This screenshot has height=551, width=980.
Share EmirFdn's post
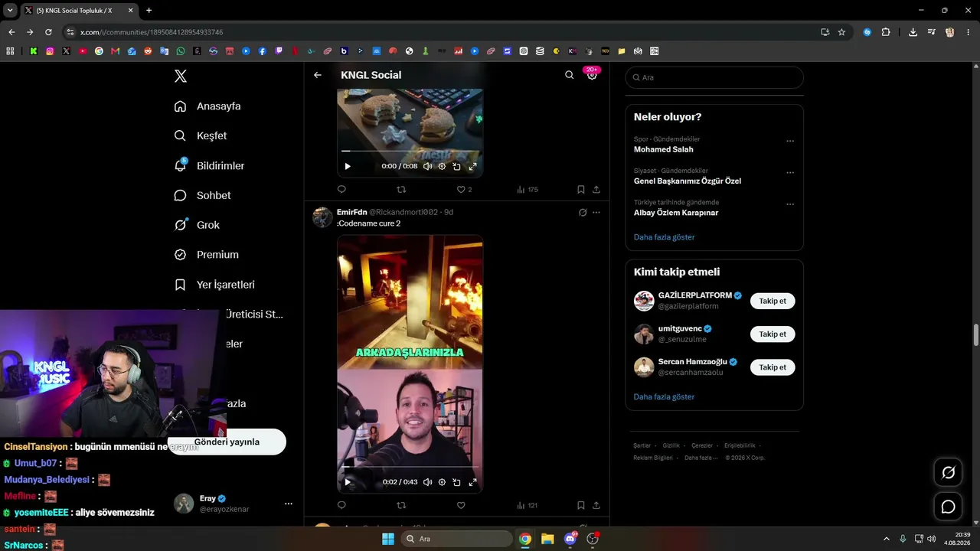(x=596, y=505)
